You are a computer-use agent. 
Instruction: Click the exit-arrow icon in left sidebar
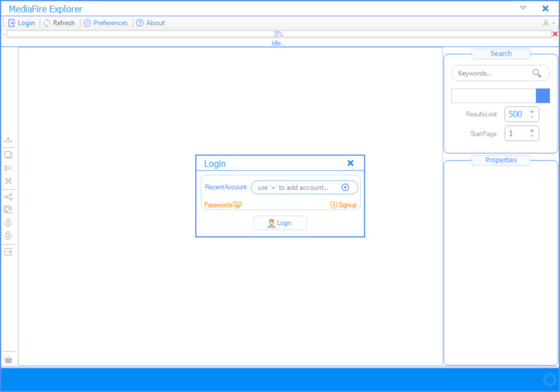tap(8, 252)
